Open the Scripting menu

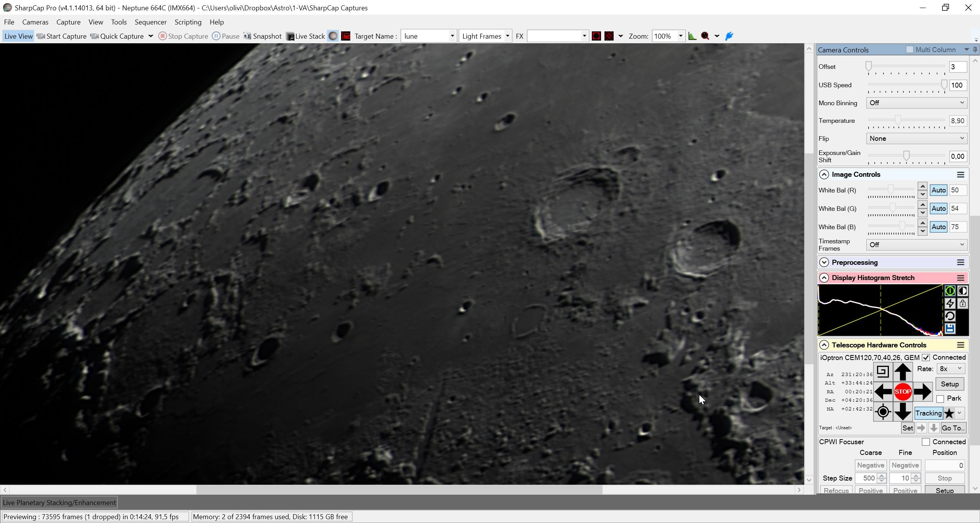(188, 22)
